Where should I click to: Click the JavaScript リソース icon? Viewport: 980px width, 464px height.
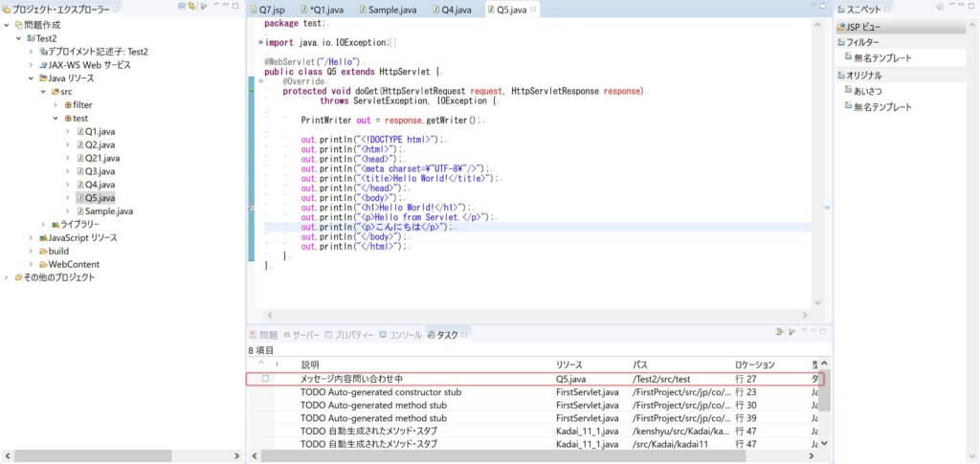[x=43, y=238]
